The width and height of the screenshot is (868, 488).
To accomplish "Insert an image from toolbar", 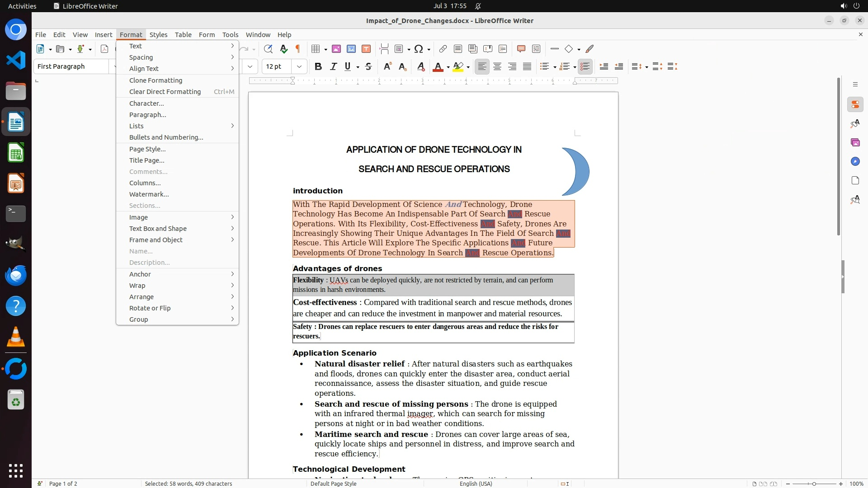I will click(x=336, y=49).
